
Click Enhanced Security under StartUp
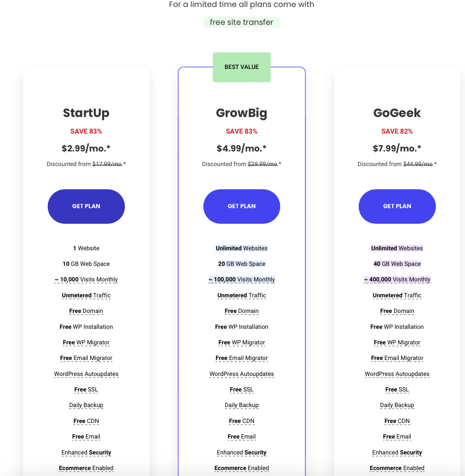tap(86, 452)
